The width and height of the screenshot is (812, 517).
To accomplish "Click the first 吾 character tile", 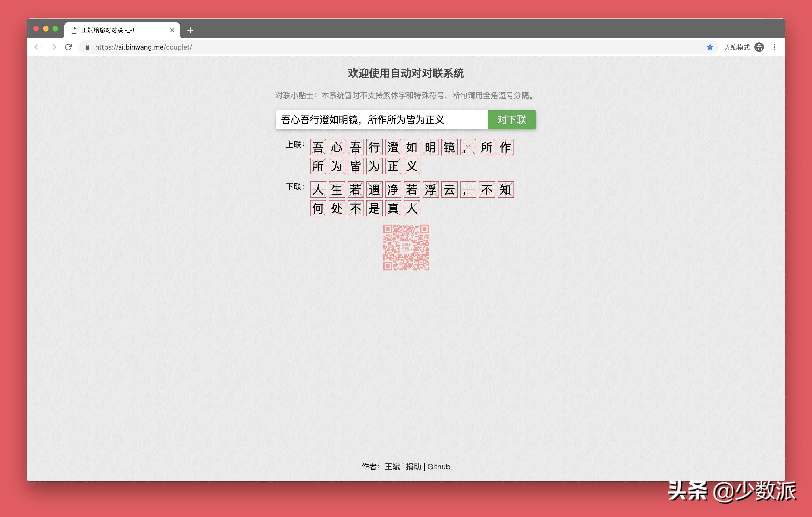I will (x=318, y=147).
